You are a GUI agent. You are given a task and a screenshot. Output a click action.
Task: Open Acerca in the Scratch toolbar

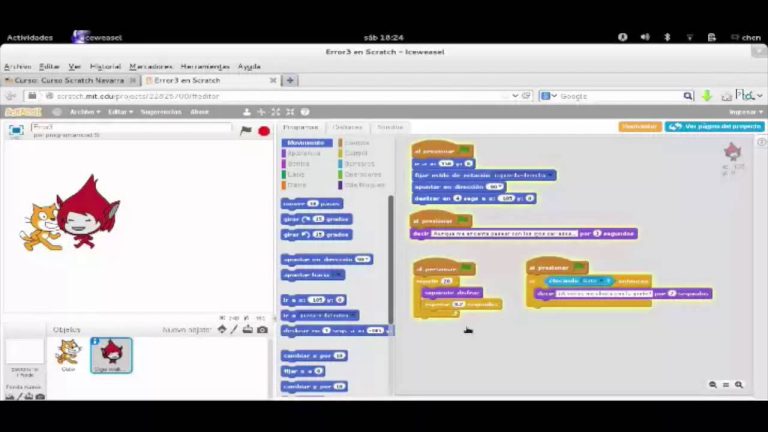click(199, 112)
